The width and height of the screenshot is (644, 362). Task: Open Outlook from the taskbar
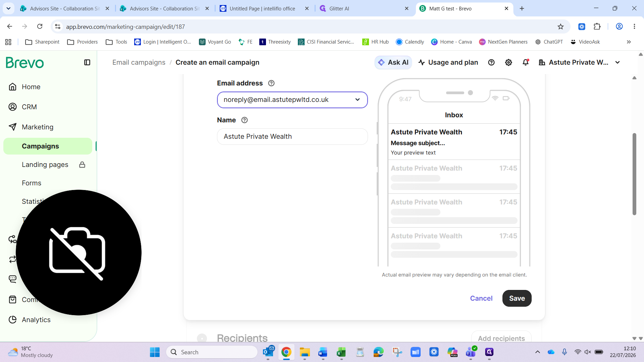[x=268, y=352]
